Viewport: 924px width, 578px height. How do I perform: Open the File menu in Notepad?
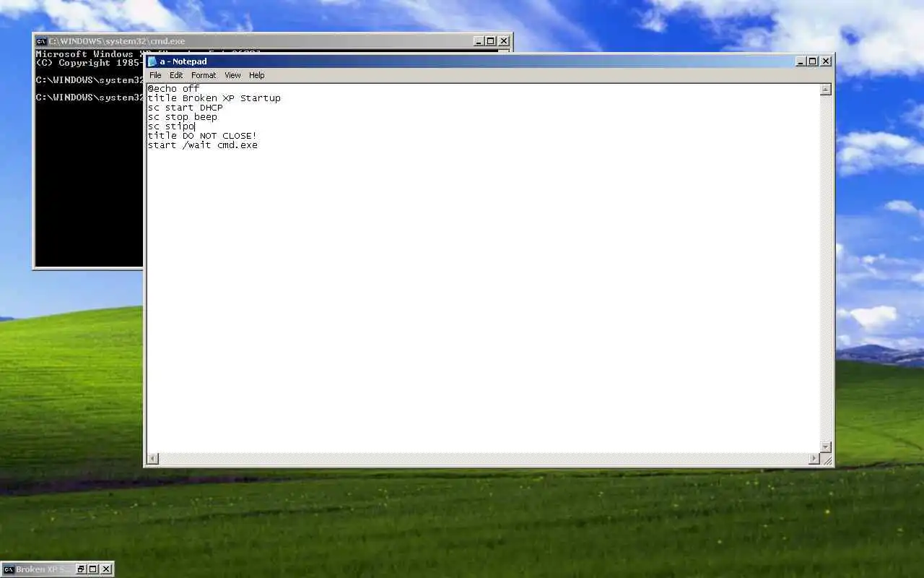pyautogui.click(x=155, y=75)
